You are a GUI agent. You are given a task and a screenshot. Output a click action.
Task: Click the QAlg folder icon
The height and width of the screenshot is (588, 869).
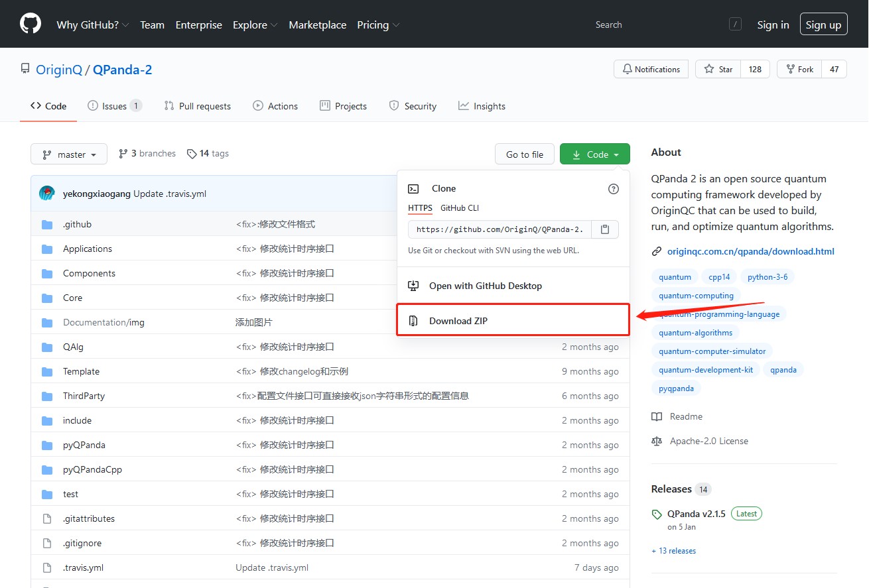[47, 347]
